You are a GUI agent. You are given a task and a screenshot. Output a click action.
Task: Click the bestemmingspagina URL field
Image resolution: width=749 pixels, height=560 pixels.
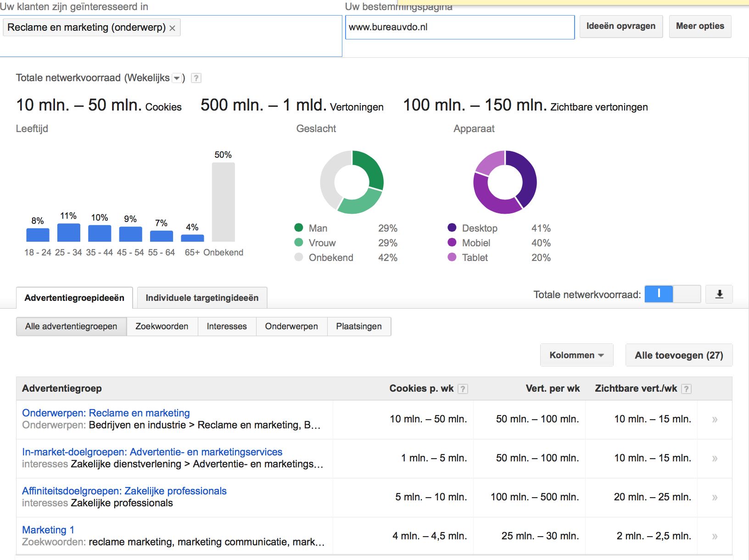click(x=460, y=27)
